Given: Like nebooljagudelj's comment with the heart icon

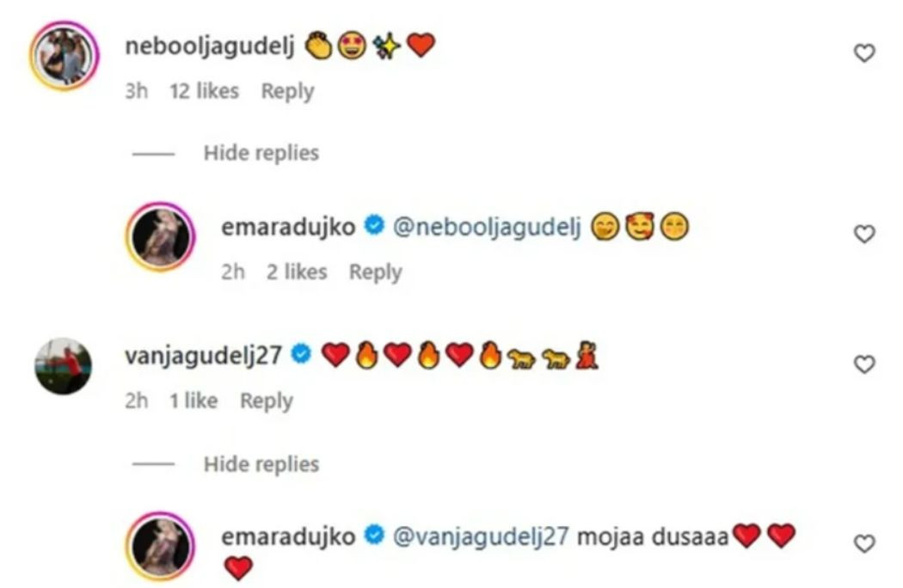Looking at the screenshot, I should click(863, 53).
